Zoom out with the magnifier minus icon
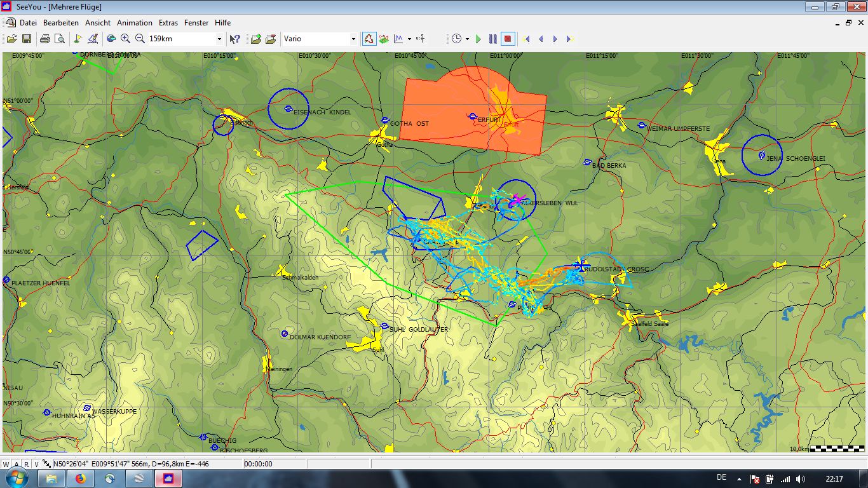 click(140, 39)
